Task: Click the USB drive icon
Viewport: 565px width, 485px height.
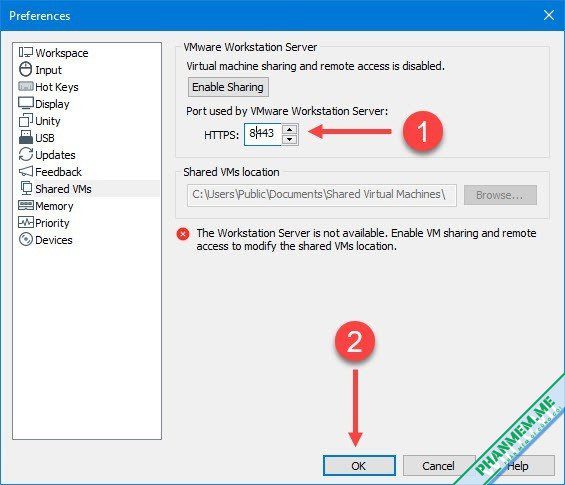Action: [x=26, y=137]
